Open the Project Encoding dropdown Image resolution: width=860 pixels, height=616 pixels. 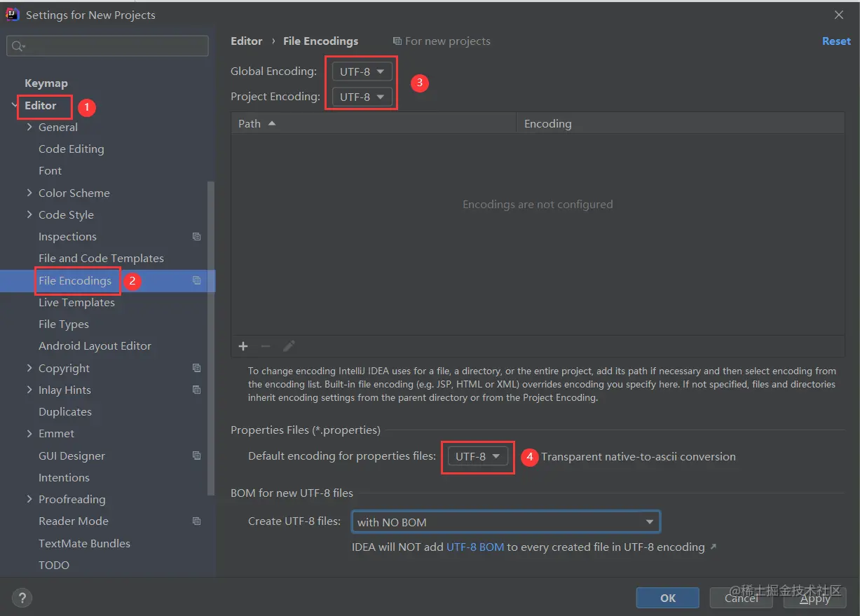[x=362, y=97]
